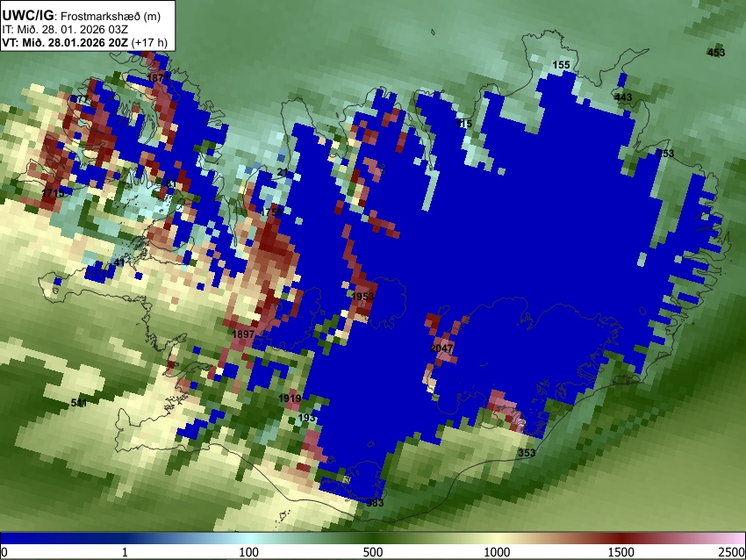Click the 100 tick on the color scale

pyautogui.click(x=249, y=552)
